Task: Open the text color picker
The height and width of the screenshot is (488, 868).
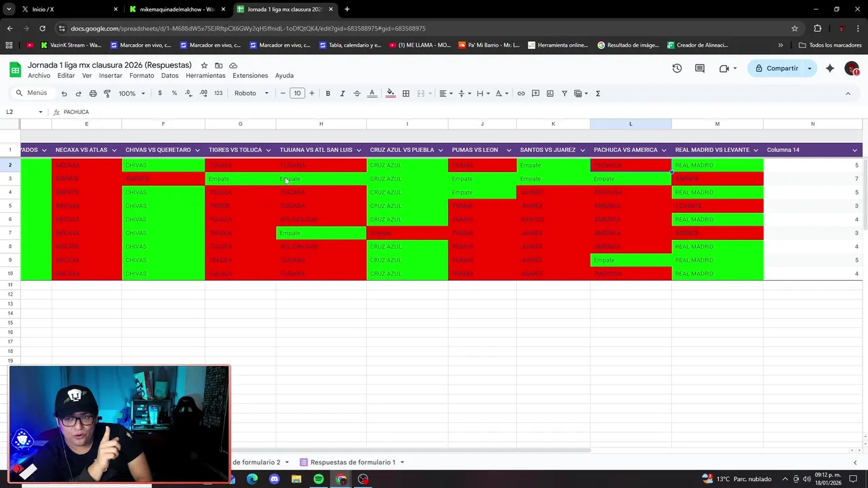Action: pos(372,94)
